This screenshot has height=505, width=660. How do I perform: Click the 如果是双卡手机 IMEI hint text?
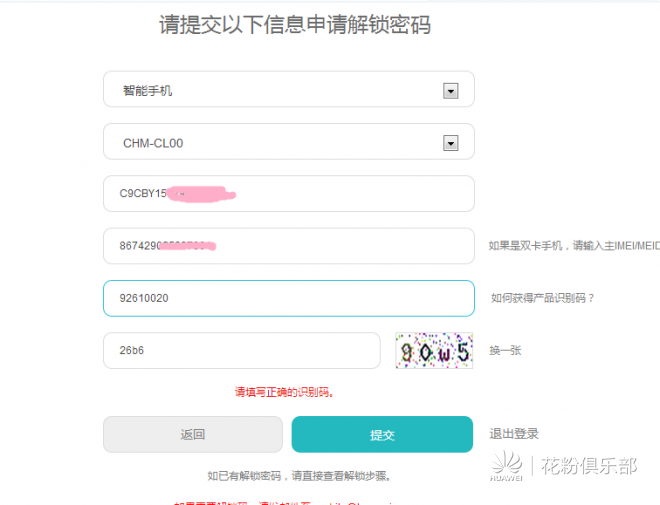574,246
